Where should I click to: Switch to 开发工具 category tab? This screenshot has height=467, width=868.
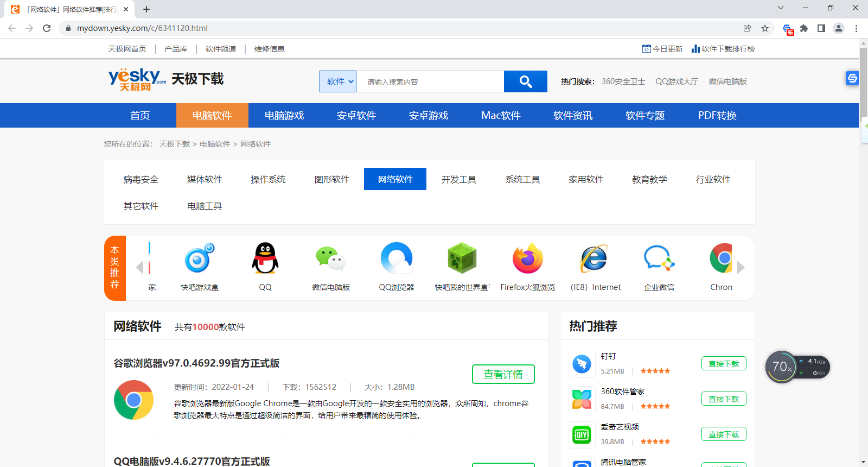459,179
